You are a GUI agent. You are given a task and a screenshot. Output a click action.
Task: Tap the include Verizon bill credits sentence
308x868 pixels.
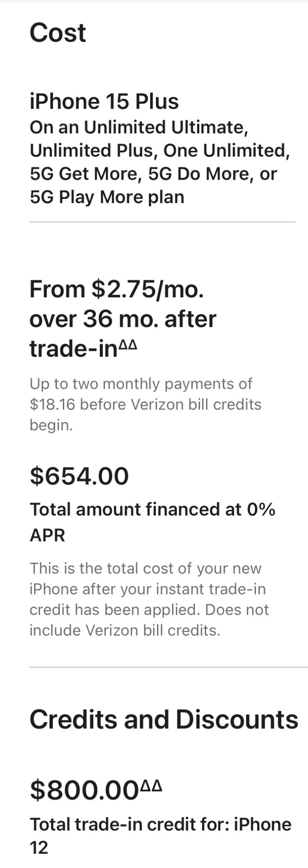coord(125,630)
